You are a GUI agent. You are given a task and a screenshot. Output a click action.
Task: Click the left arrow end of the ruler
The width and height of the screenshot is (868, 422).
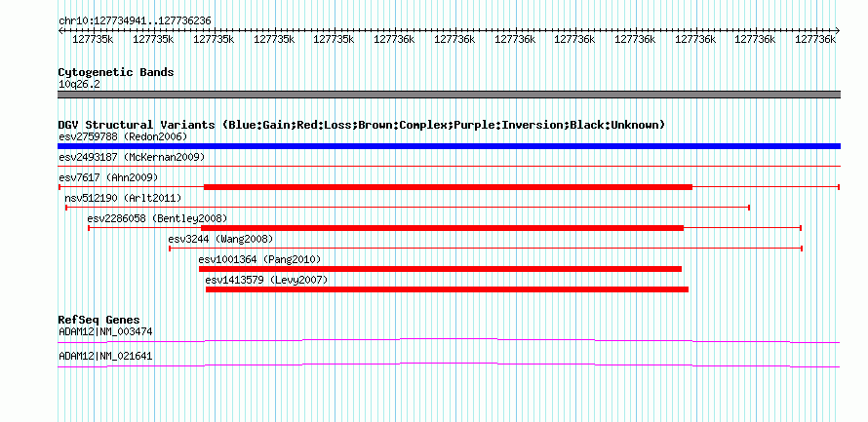pyautogui.click(x=60, y=31)
